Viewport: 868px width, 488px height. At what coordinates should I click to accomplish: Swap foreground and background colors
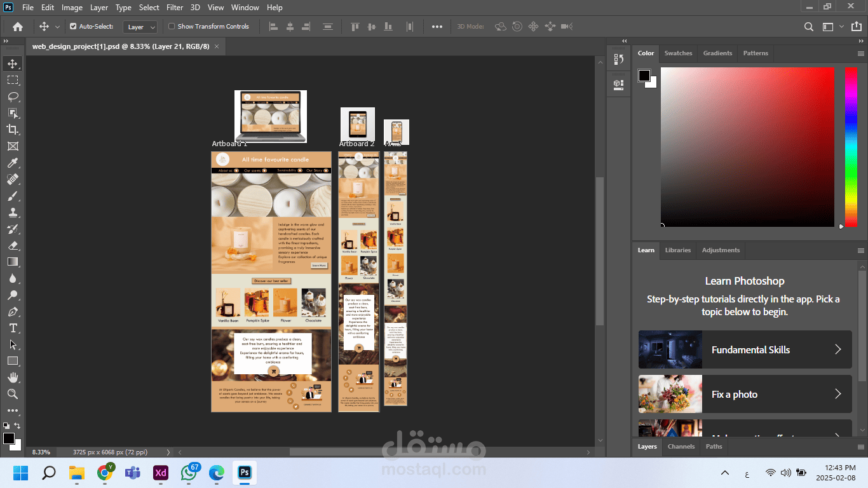pos(17,426)
